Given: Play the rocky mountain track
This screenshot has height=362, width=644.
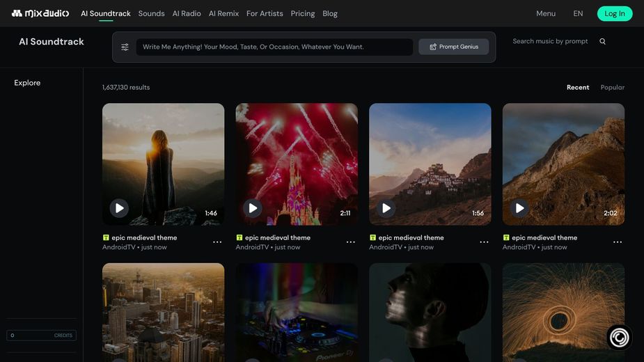Looking at the screenshot, I should click(519, 208).
